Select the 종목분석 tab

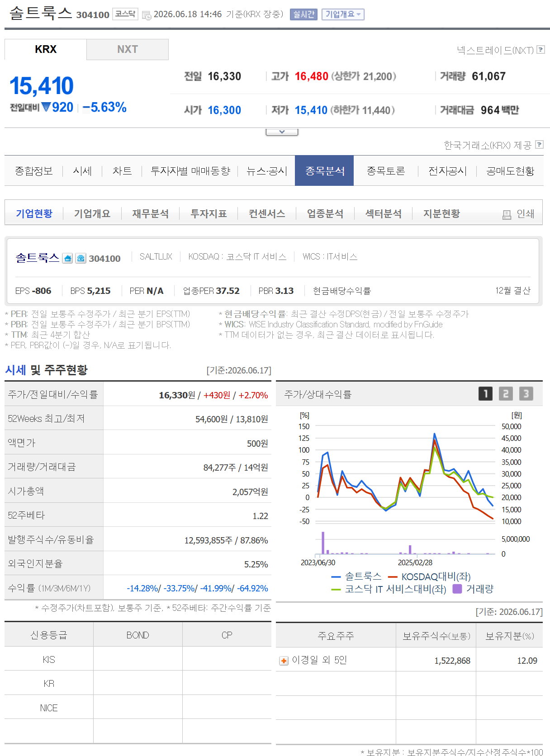pos(324,171)
